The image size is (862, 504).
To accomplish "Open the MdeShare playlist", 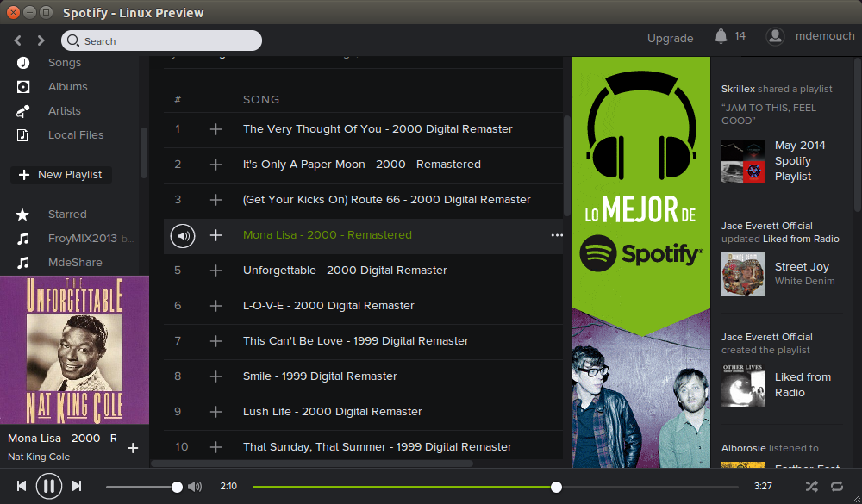I will pos(75,263).
